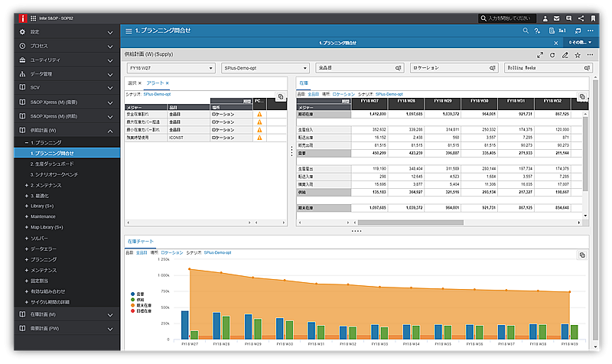Collapse the 1. プランニング tree node
This screenshot has width=612, height=364.
tap(27, 143)
